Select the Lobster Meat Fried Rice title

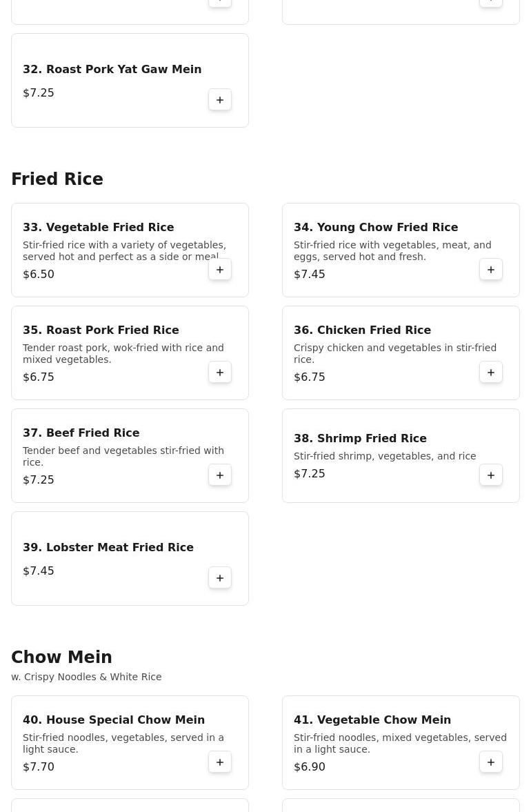pos(108,547)
